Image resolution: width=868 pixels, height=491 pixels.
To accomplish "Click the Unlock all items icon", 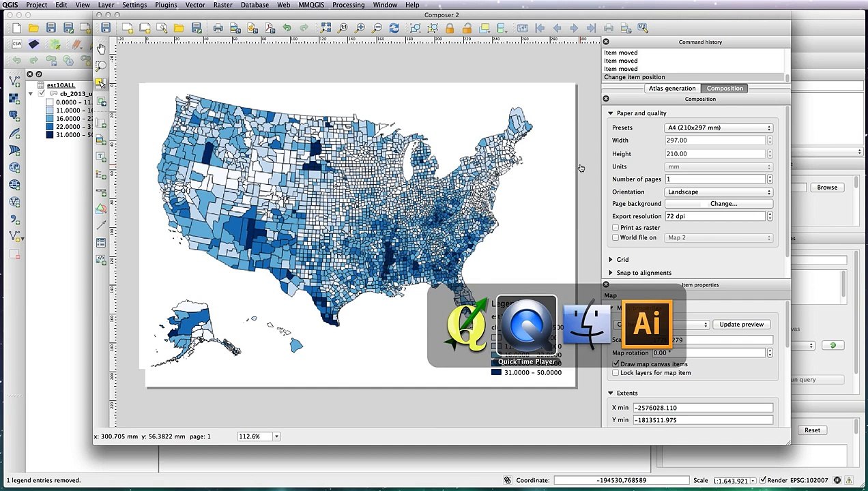I will click(467, 28).
